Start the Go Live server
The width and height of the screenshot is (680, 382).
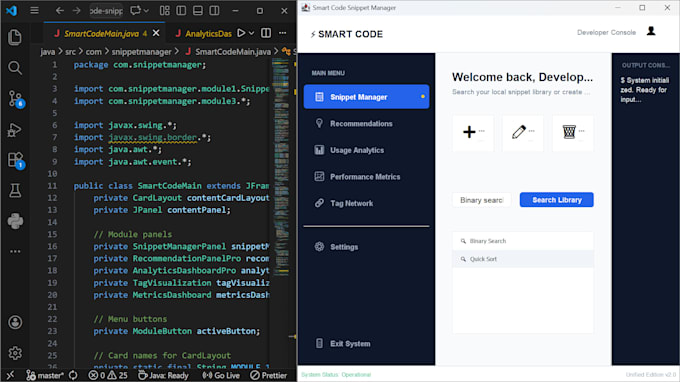pos(221,375)
